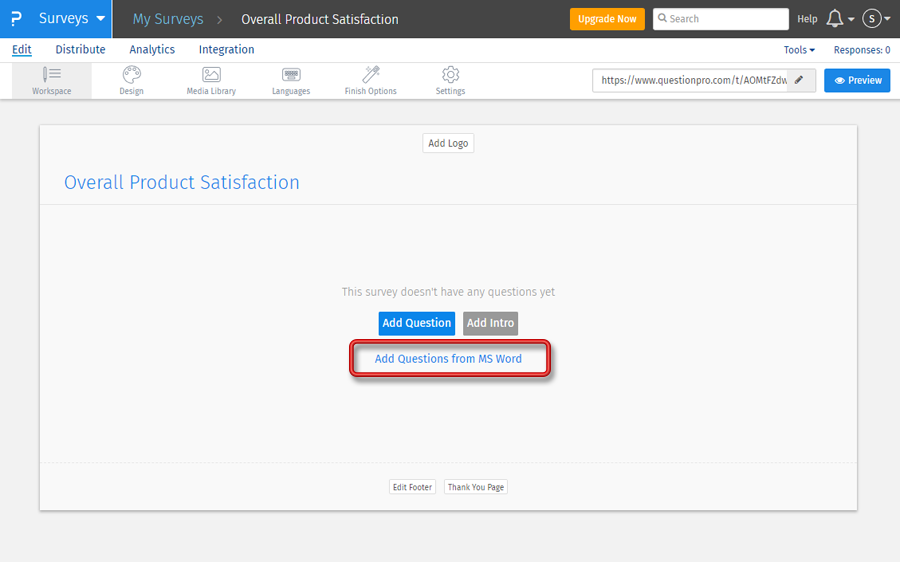900x562 pixels.
Task: Open Finish Options wand tool
Action: point(371,80)
